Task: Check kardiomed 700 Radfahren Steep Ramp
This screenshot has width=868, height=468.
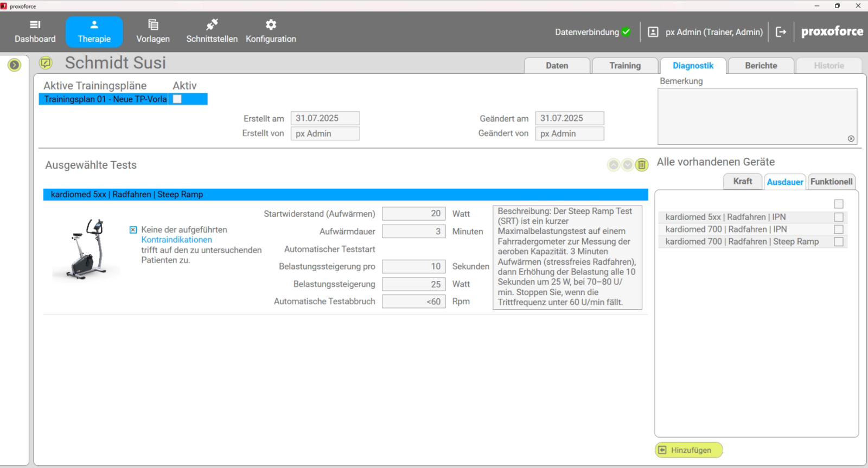Action: coord(838,242)
